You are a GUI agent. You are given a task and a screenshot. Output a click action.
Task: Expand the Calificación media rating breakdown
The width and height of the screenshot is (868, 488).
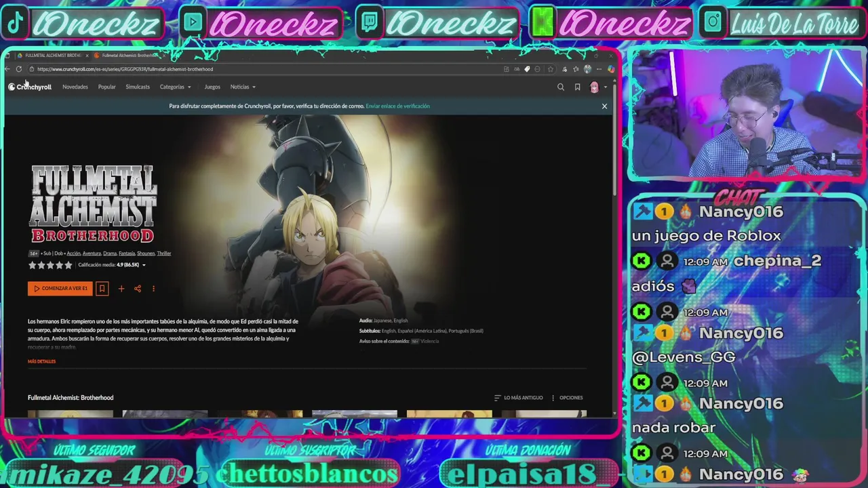[112, 265]
